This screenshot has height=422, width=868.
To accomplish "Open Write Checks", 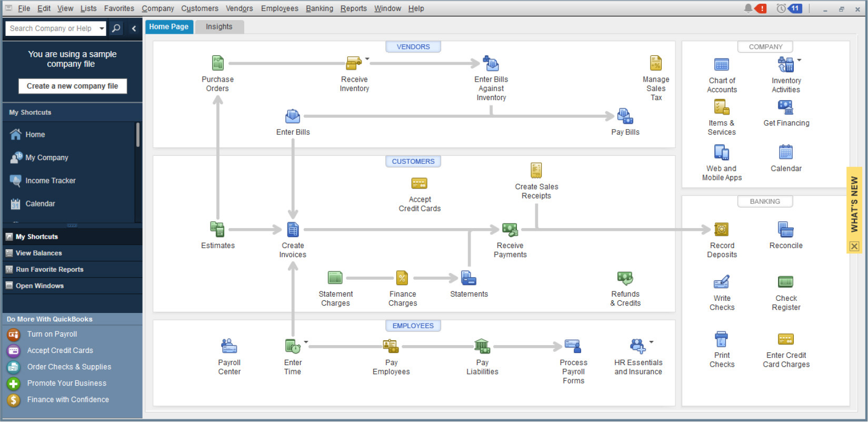I will [722, 282].
